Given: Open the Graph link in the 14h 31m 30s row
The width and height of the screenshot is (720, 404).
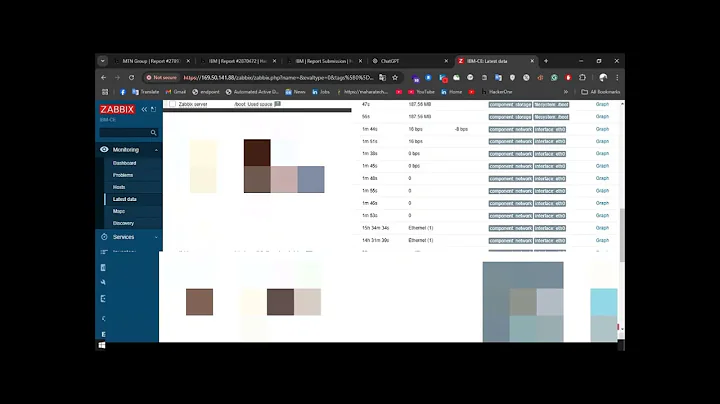Looking at the screenshot, I should click(602, 240).
